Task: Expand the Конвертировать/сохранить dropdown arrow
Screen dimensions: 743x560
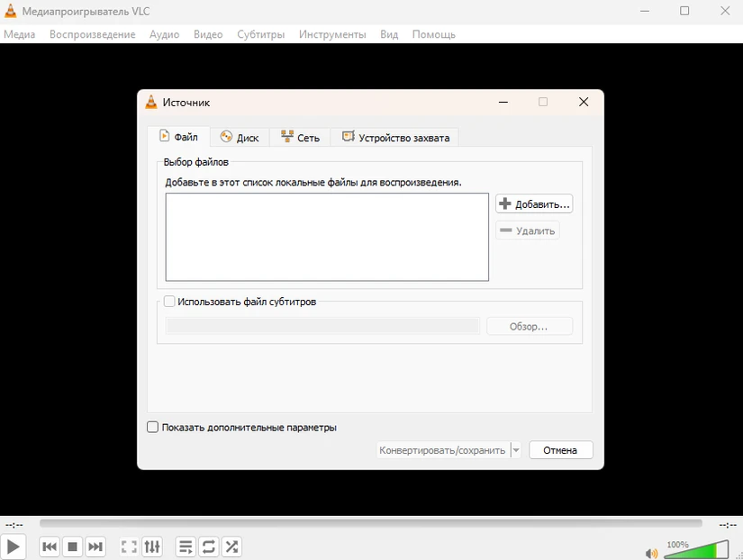Action: click(516, 450)
